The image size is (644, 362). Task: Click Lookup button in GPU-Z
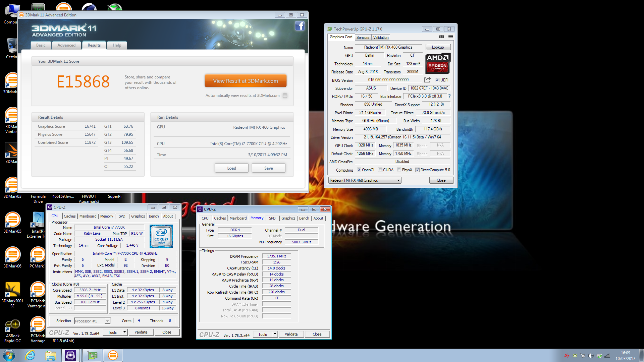pyautogui.click(x=438, y=47)
